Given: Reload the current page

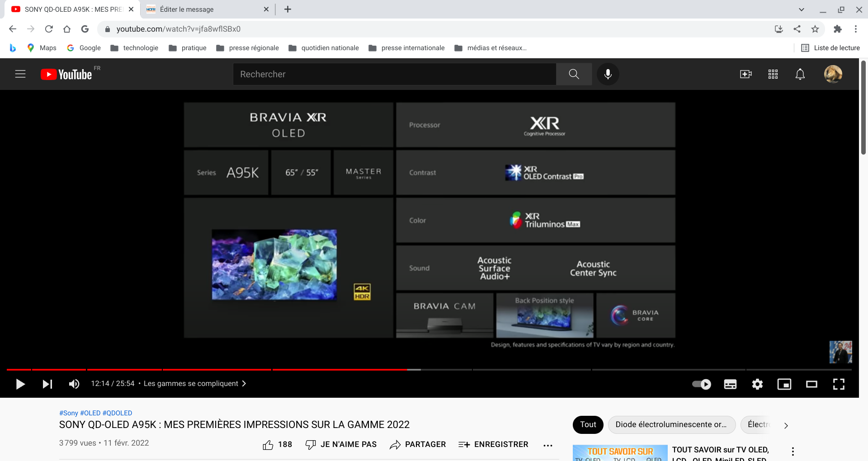Looking at the screenshot, I should point(49,29).
